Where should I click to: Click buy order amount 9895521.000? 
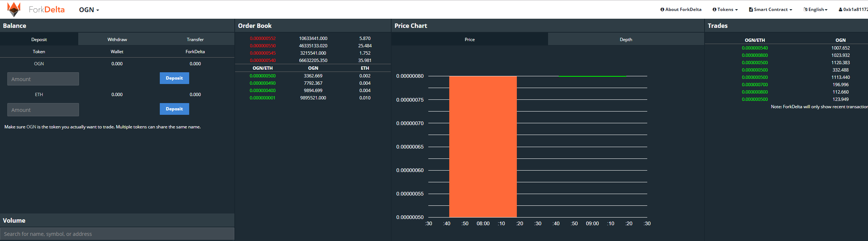tap(313, 98)
